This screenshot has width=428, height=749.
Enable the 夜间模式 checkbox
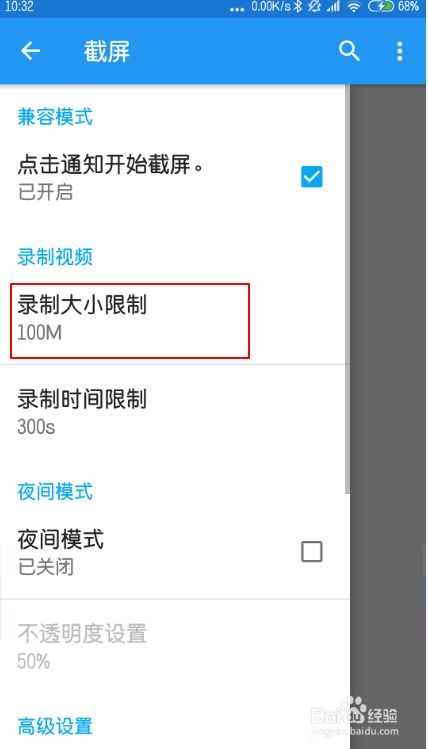tap(312, 552)
